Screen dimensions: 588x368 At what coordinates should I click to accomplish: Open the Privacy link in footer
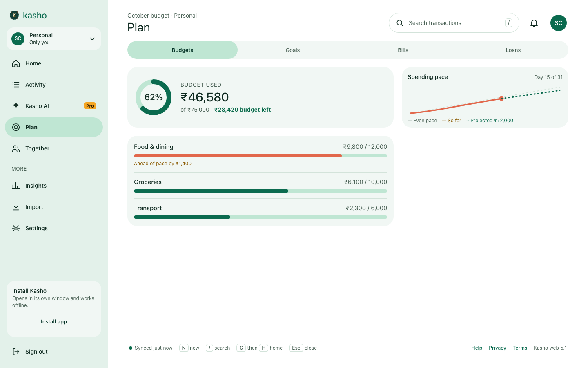[497, 348]
